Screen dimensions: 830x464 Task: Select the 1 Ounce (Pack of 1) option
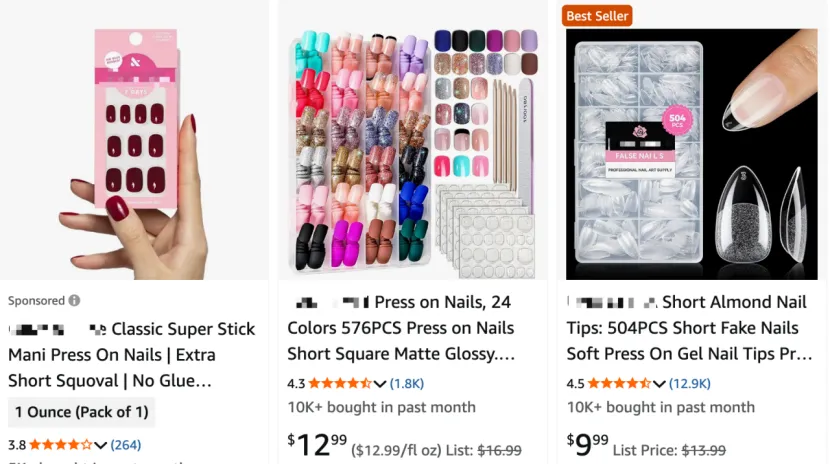point(82,412)
